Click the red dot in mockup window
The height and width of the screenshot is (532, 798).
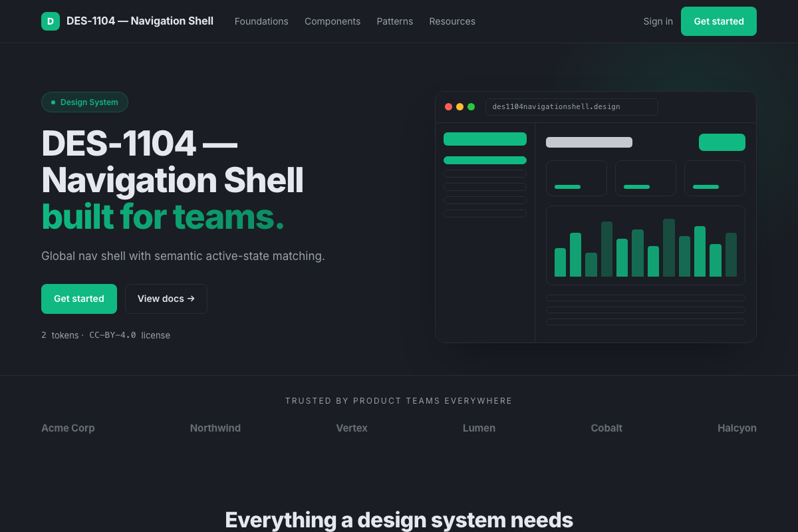pyautogui.click(x=449, y=107)
